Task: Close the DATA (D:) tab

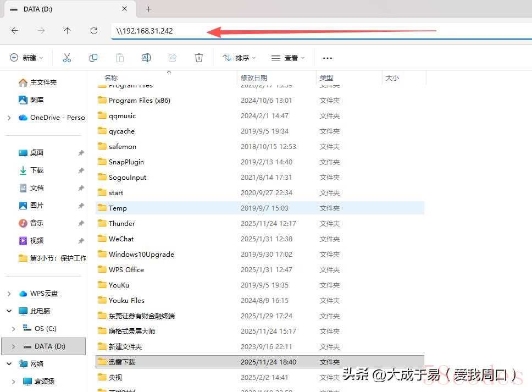Action: click(x=125, y=9)
